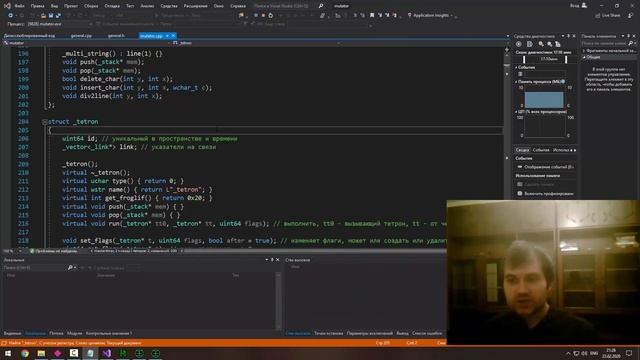The width and height of the screenshot is (640, 360).
Task: Click the Open File folder icon
Action: [x=43, y=16]
